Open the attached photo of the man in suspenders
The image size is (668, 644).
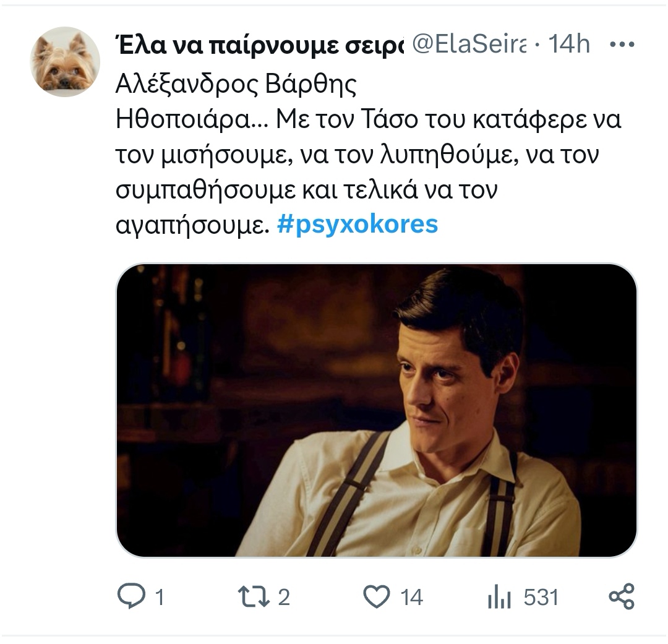pos(376,410)
